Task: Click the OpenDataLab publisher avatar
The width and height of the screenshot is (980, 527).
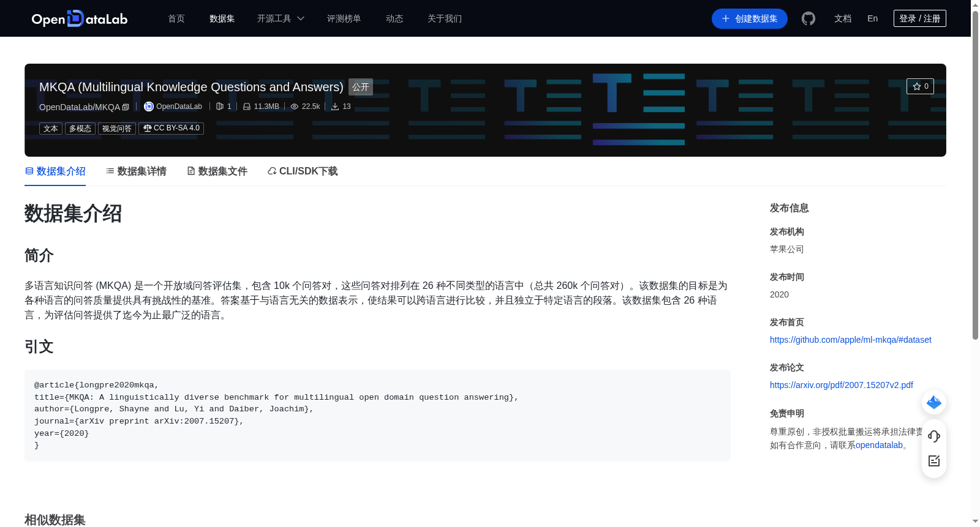Action: pos(149,107)
